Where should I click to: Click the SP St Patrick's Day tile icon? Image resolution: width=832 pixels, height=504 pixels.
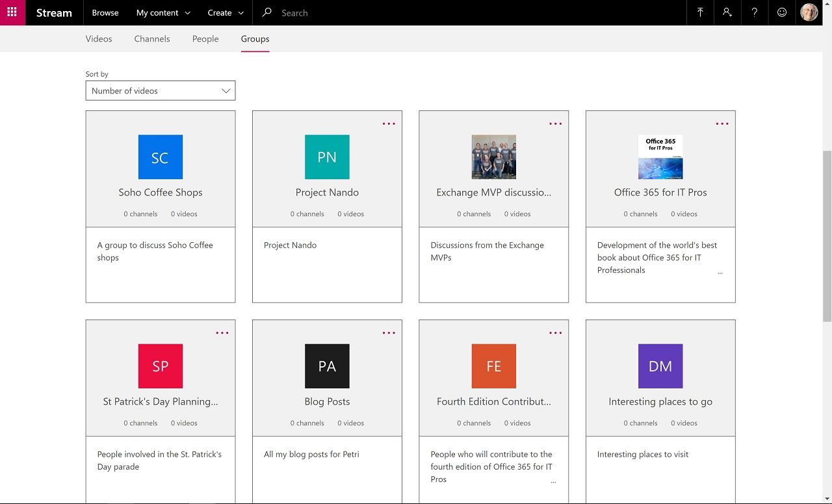click(161, 366)
